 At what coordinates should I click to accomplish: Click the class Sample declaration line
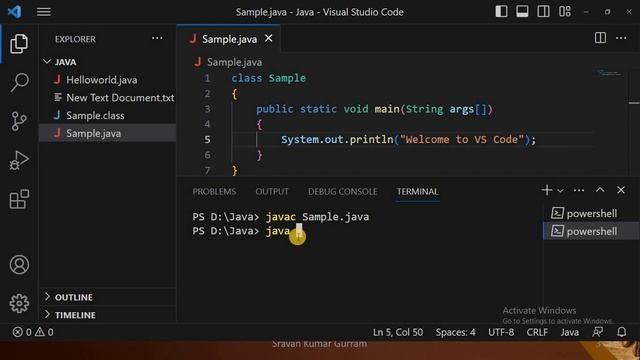(269, 78)
